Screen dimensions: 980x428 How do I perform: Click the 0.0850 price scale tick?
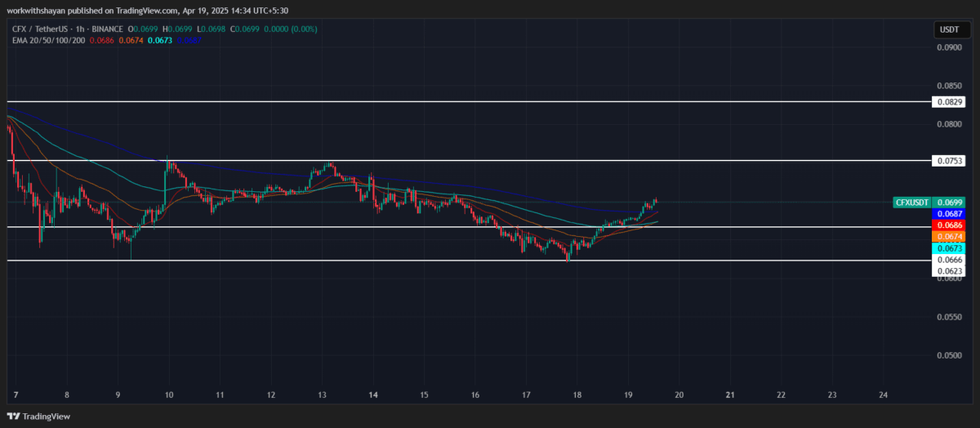(949, 86)
